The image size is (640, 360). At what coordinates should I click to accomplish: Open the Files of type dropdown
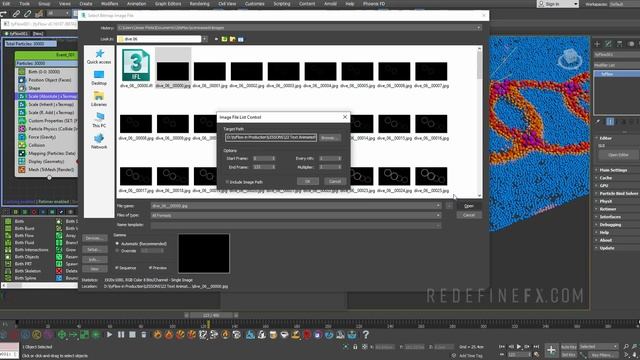tap(438, 215)
